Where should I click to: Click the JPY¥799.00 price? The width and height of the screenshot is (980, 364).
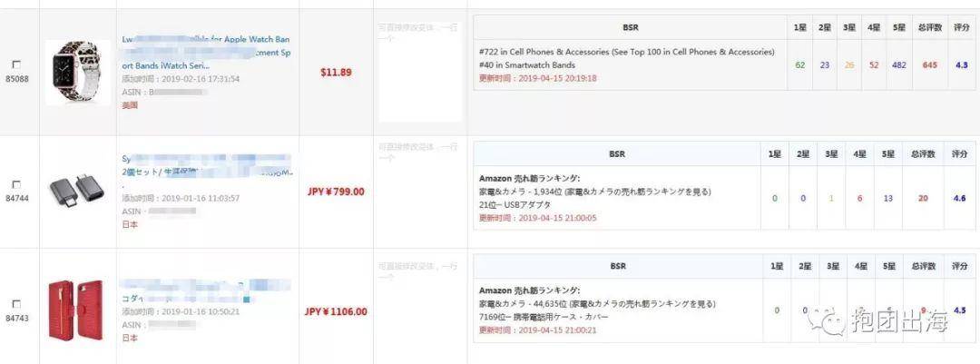click(x=336, y=192)
